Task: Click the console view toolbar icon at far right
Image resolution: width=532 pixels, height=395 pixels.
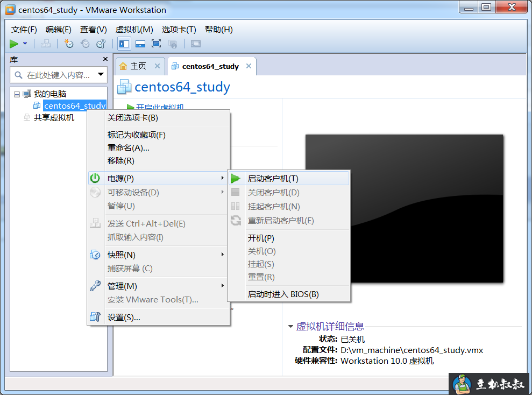Action: 196,44
